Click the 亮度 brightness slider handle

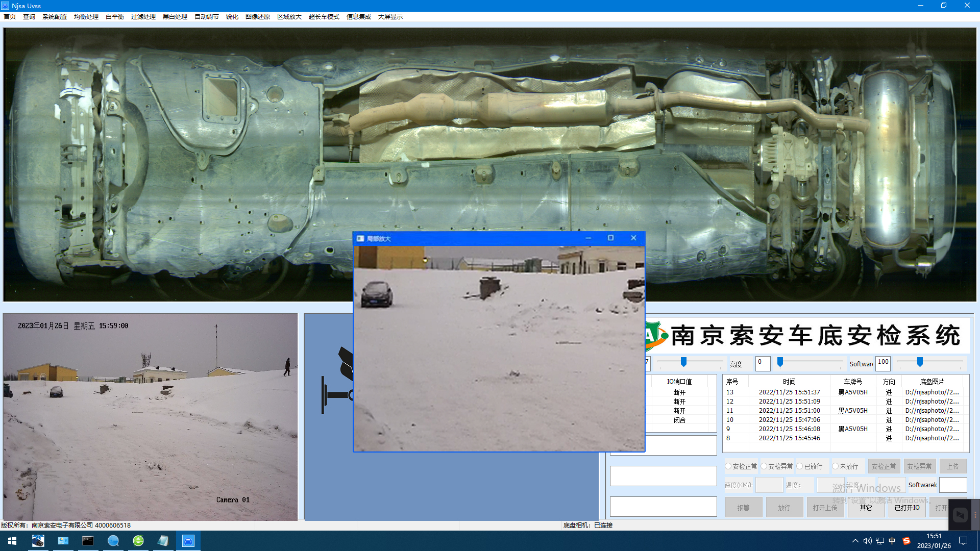(780, 362)
